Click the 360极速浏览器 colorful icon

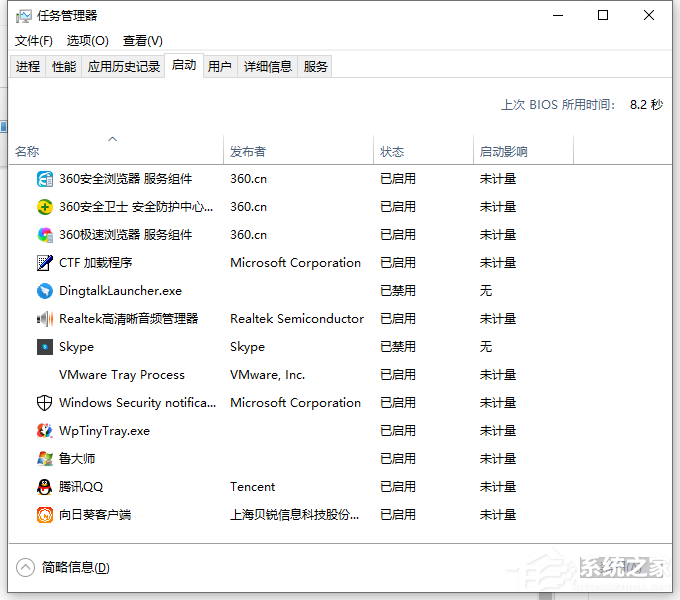(45, 235)
